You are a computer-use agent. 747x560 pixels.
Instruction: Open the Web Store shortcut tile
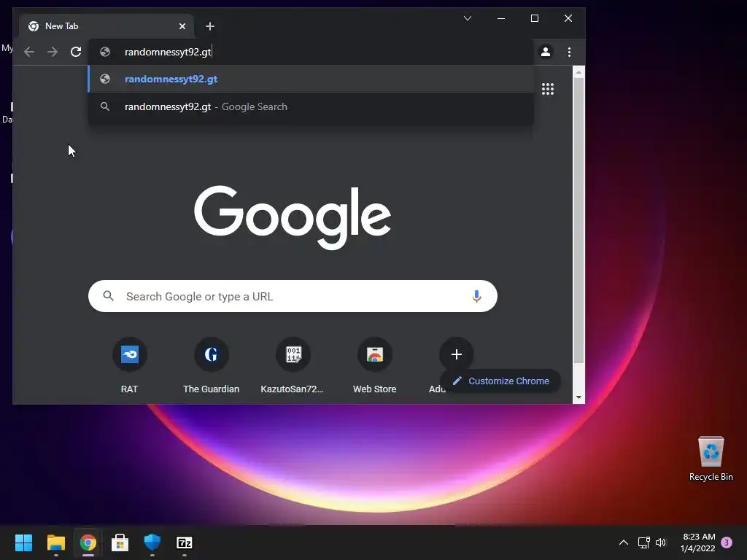374,366
